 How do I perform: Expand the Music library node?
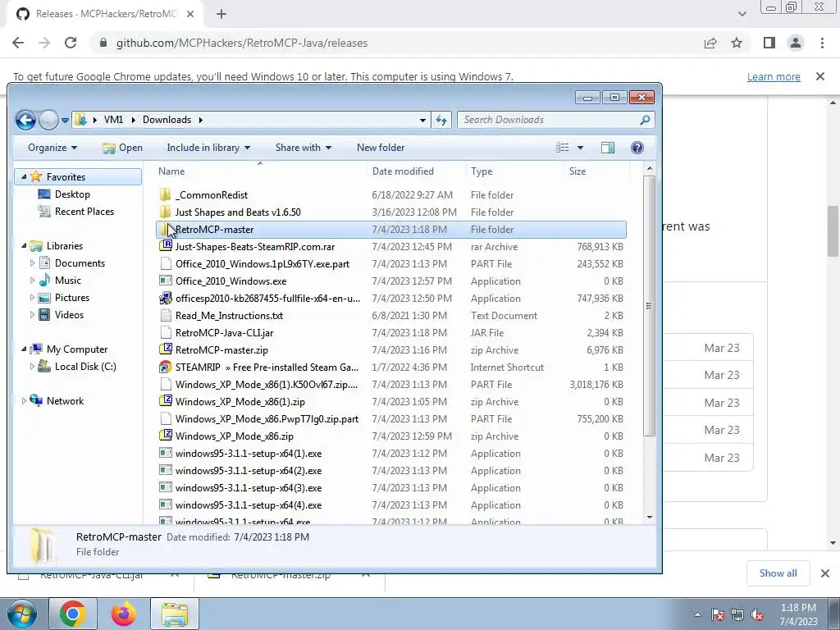coord(32,281)
